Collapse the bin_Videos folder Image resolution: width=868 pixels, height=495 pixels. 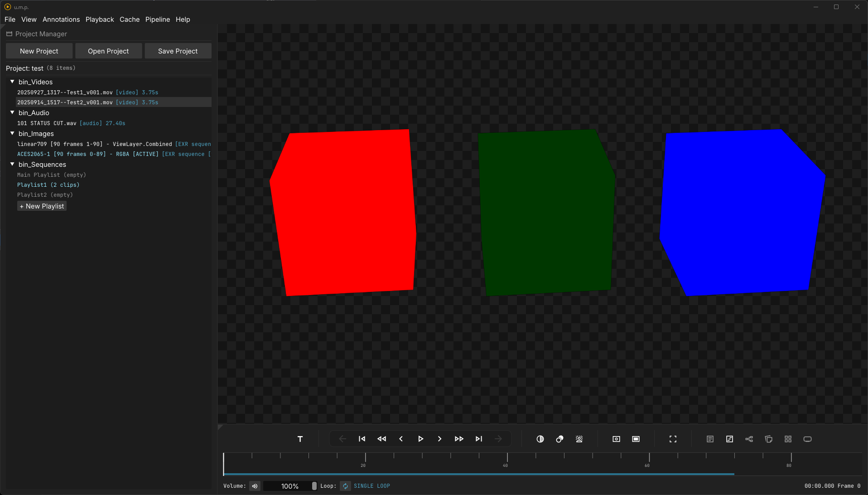click(x=12, y=82)
